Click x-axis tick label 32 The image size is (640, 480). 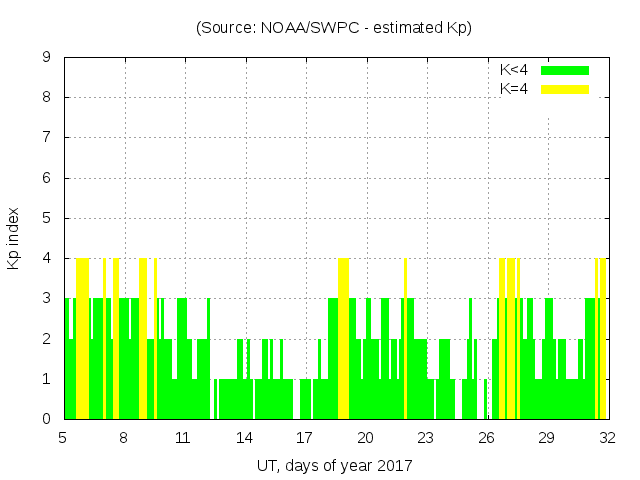pyautogui.click(x=607, y=438)
